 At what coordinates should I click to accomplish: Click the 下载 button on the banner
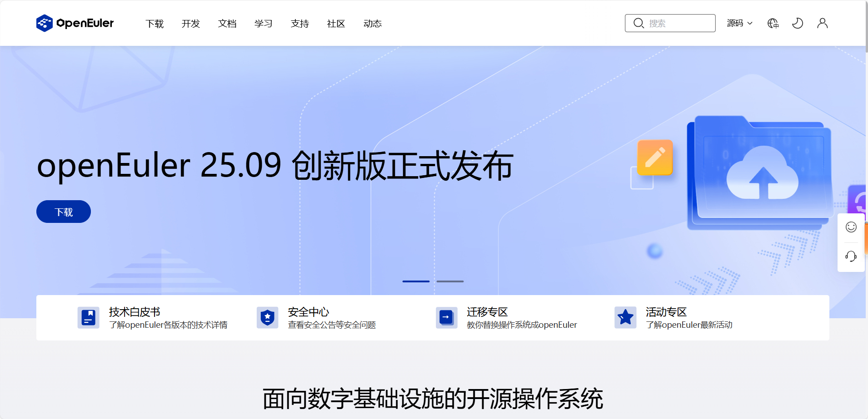click(x=63, y=211)
